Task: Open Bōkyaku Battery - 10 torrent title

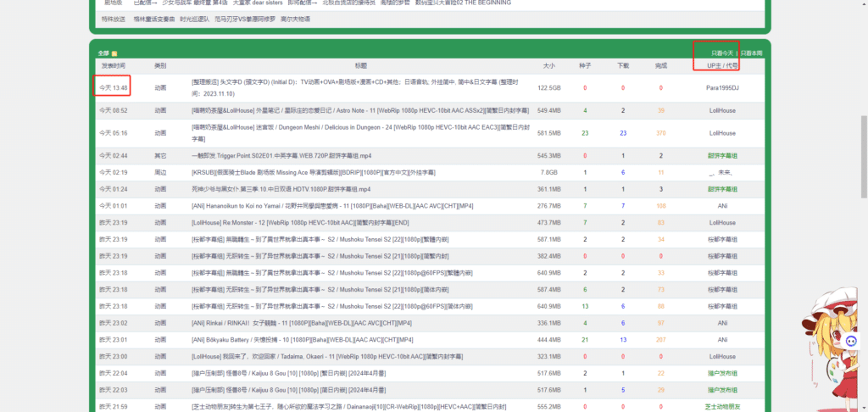Action: tap(303, 339)
